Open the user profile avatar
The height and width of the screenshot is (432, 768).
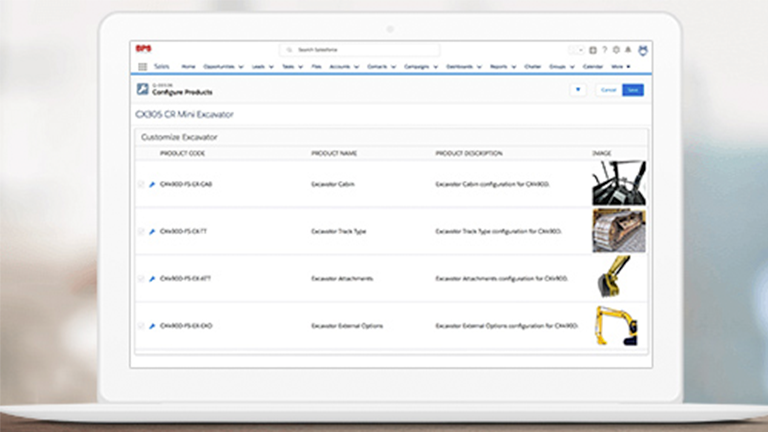(x=641, y=49)
